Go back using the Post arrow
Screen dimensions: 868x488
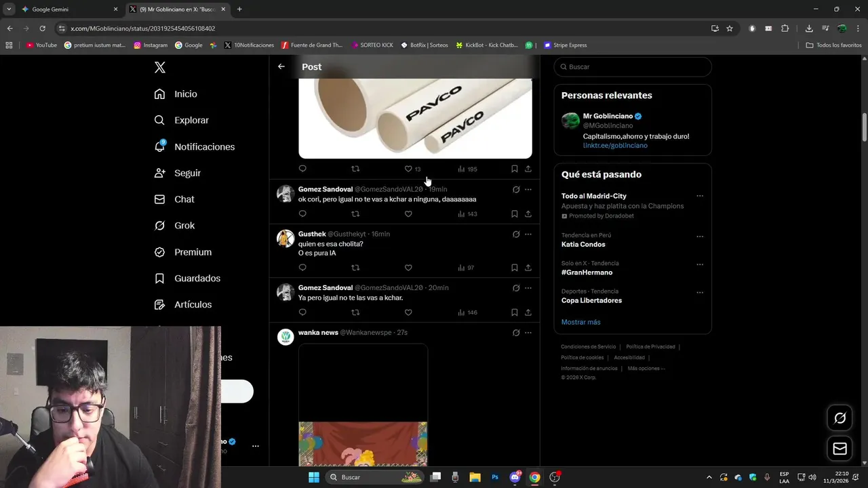click(281, 66)
